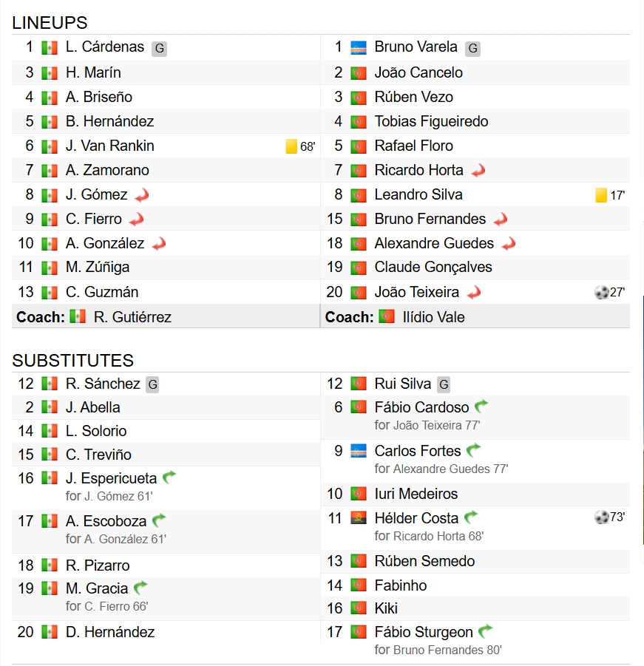The height and width of the screenshot is (666, 644).
Task: Open player João Cancelo
Action: [x=418, y=72]
